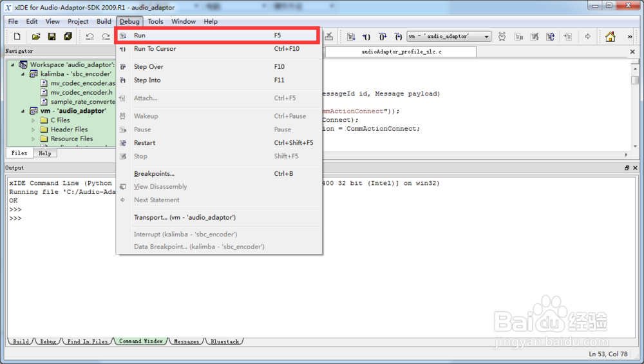Open Breakpoints... from the Debug menu

[219, 174]
